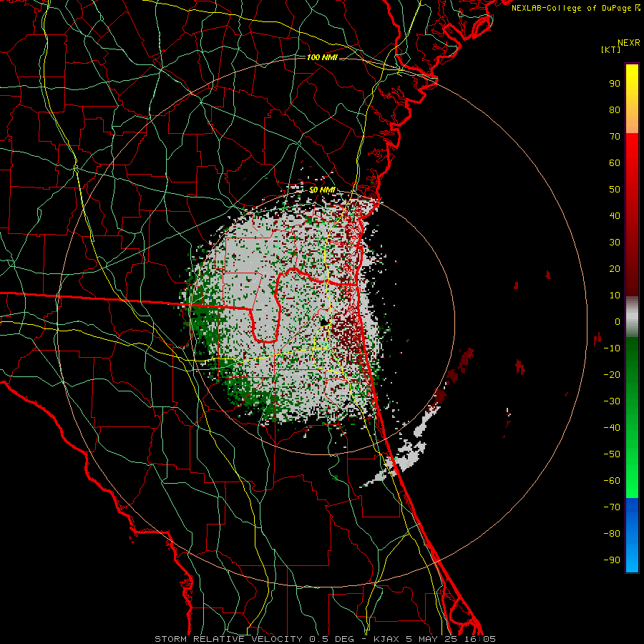
Task: Click the 10 value on the velocity scale
Action: tap(615, 296)
